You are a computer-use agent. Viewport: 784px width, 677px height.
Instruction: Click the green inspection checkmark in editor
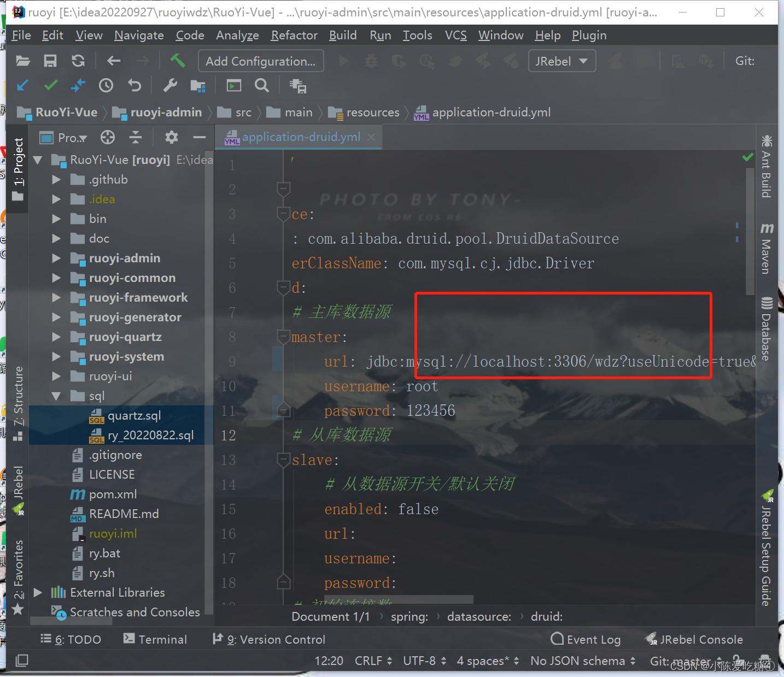[747, 157]
